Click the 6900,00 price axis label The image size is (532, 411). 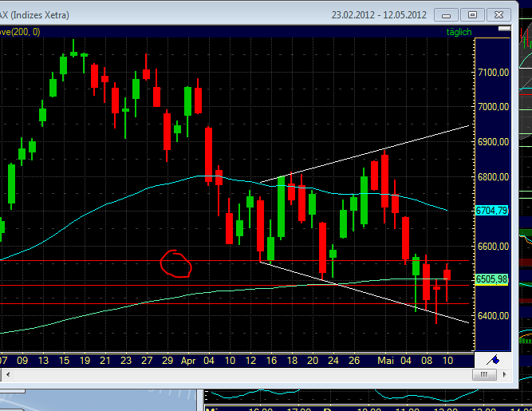(493, 141)
